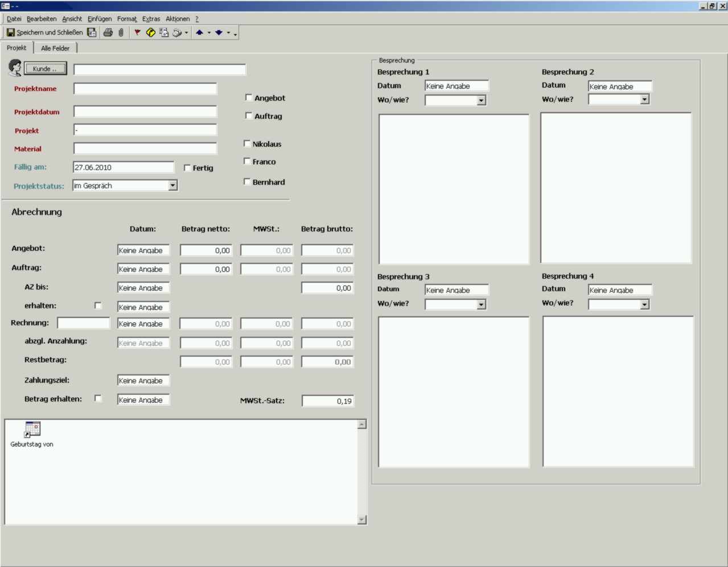
Task: Click the Kunde button
Action: tap(45, 69)
